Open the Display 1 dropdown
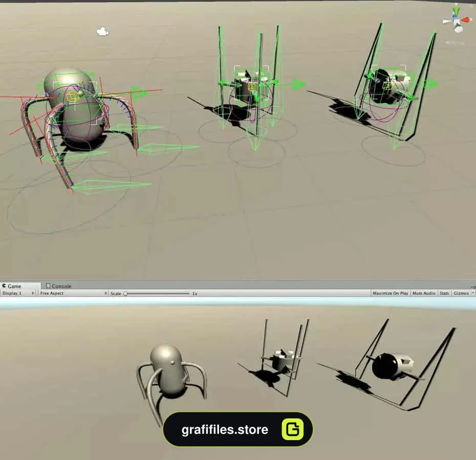 click(18, 293)
